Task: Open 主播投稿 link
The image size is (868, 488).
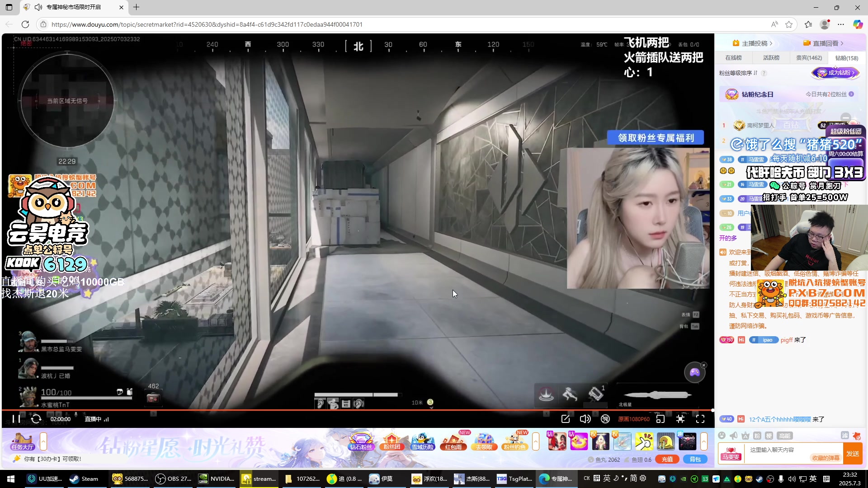Action: pos(752,43)
